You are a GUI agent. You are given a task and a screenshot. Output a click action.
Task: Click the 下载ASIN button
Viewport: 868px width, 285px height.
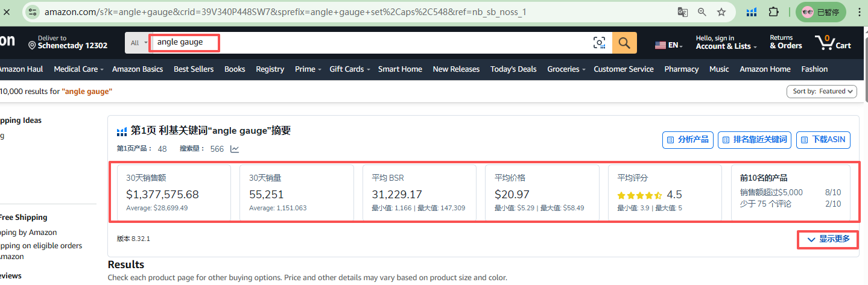tap(823, 140)
